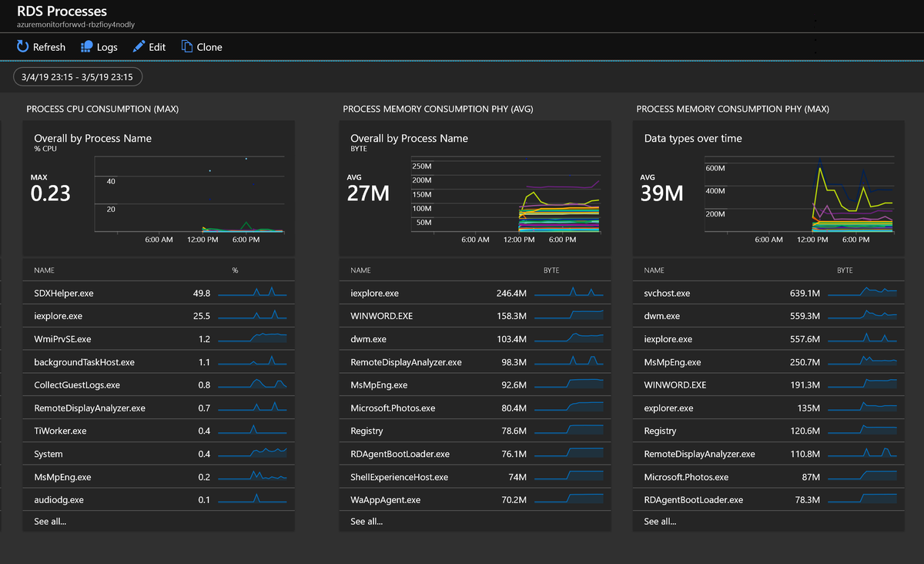
Task: Click the Microsoft.Photos.exe row showing 87M
Action: pyautogui.click(x=768, y=477)
